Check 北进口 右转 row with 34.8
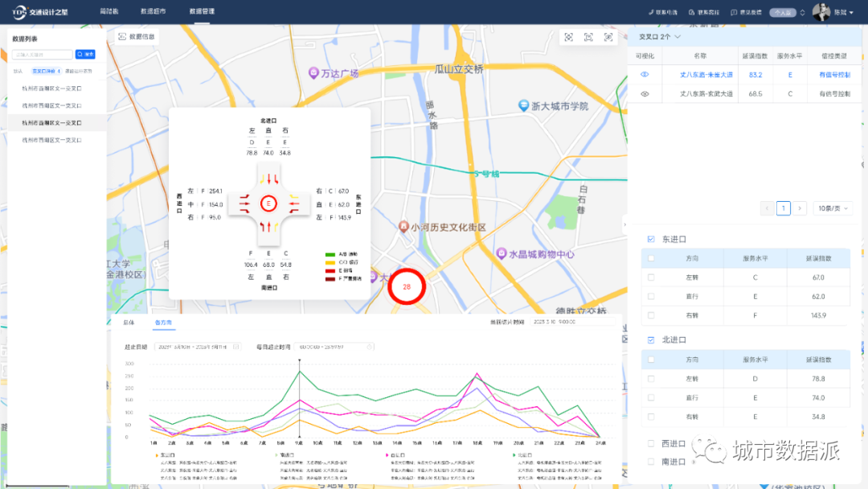Screen dimensions: 868x489 coord(651,417)
